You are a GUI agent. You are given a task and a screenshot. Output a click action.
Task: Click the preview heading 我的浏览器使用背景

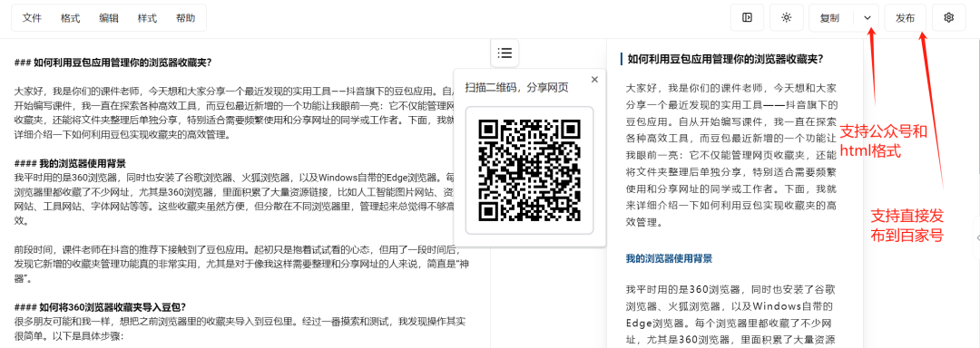click(x=670, y=258)
